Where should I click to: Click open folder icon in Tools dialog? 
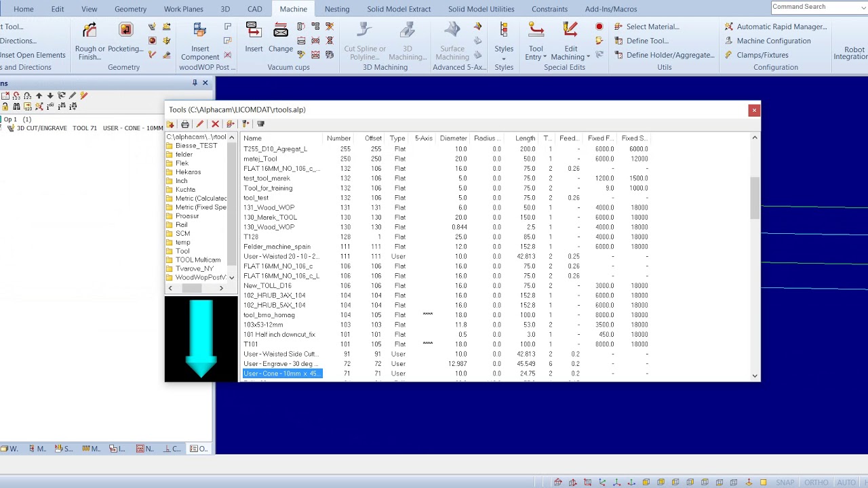coord(170,124)
